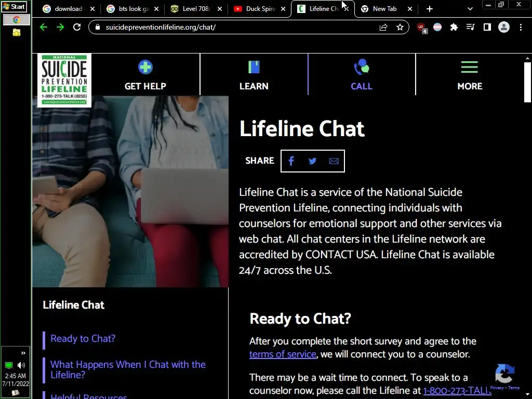Image resolution: width=532 pixels, height=399 pixels.
Task: View site padlock security info
Action: 98,27
